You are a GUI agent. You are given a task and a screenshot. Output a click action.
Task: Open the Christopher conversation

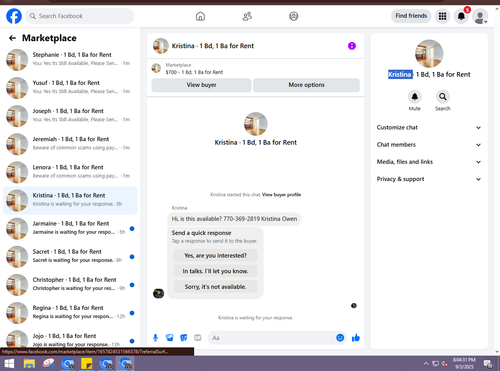point(70,284)
